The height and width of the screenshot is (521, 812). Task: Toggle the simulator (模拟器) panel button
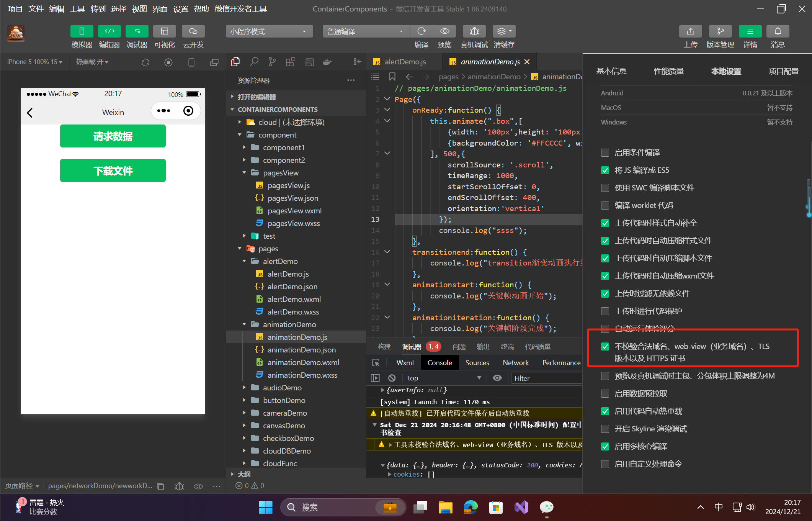click(x=82, y=31)
